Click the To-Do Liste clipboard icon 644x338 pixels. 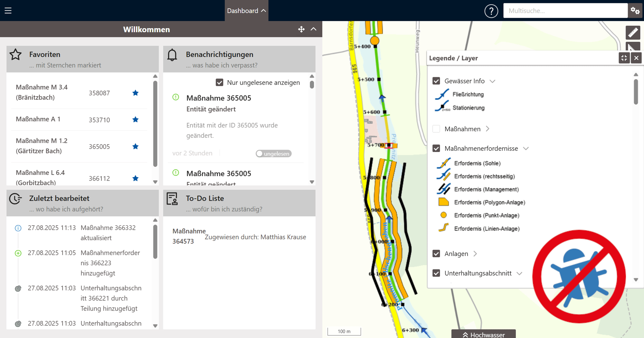pos(172,199)
